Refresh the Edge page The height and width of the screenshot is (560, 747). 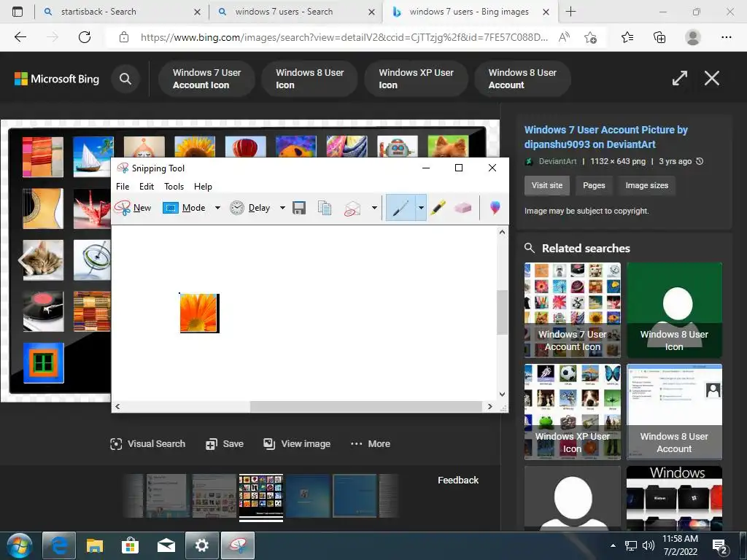click(x=85, y=37)
